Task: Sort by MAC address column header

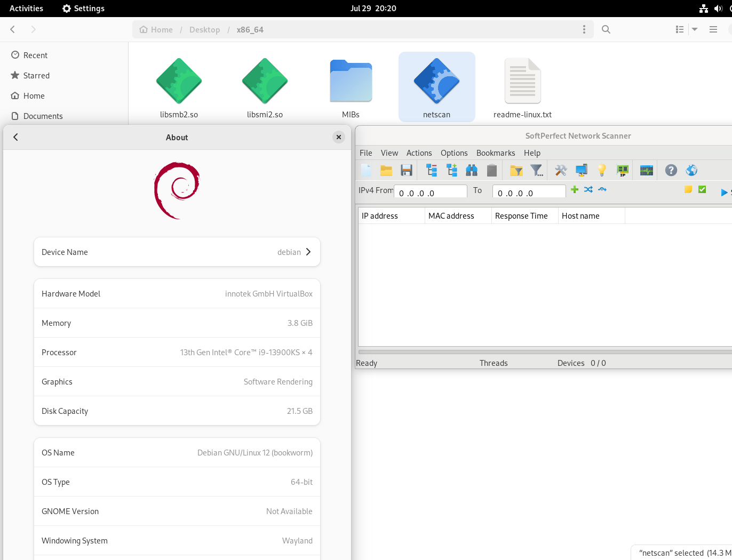Action: click(x=458, y=216)
